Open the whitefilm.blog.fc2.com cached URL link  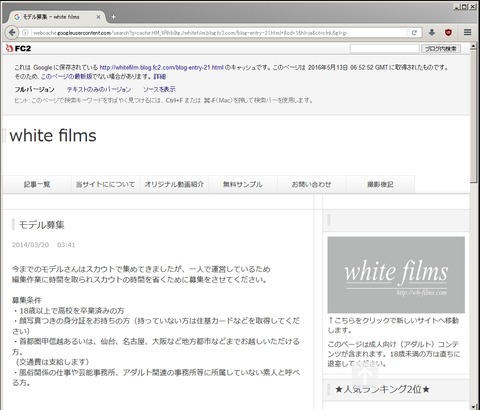pos(161,67)
